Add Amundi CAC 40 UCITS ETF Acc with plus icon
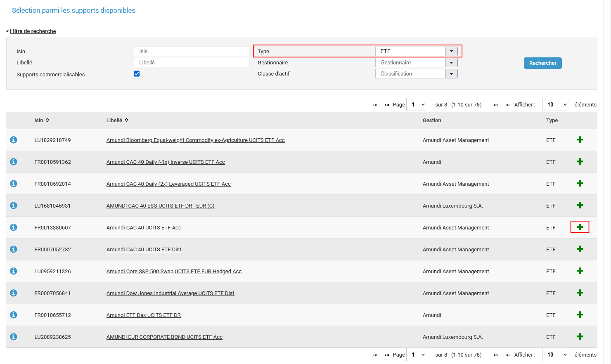Image resolution: width=611 pixels, height=364 pixels. point(580,227)
